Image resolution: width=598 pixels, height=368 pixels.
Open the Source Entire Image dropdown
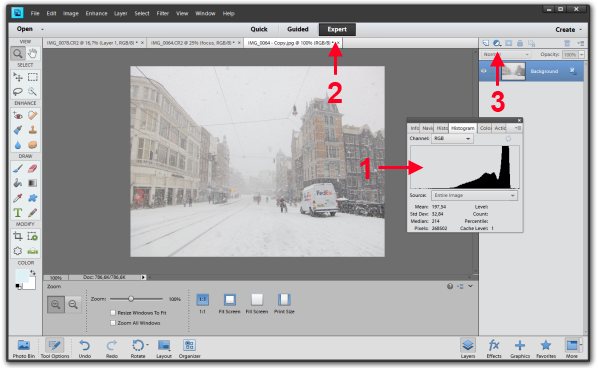point(474,195)
